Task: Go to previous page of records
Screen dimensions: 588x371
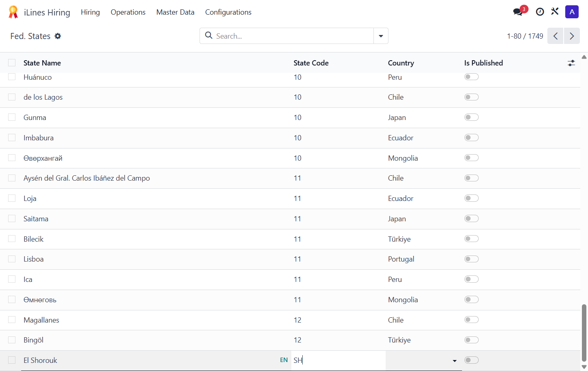Action: (555, 36)
